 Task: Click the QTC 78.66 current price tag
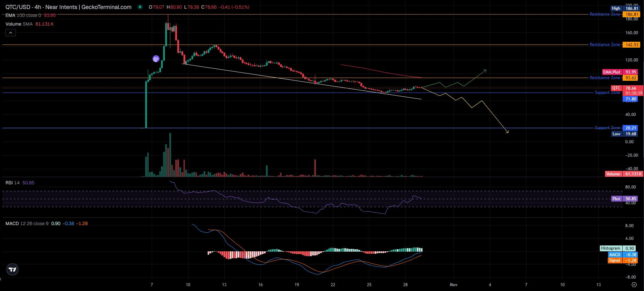click(627, 88)
